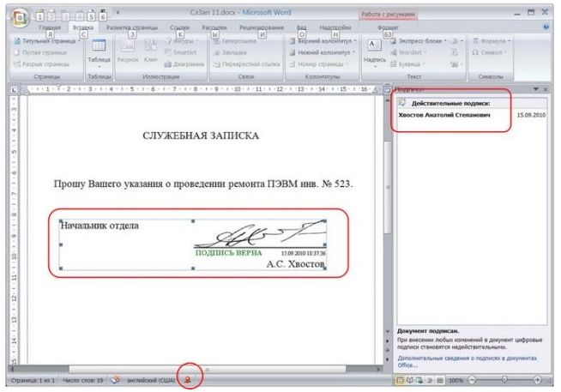Open the Формат picture tools tab
The width and height of the screenshot is (561, 392).
[388, 27]
